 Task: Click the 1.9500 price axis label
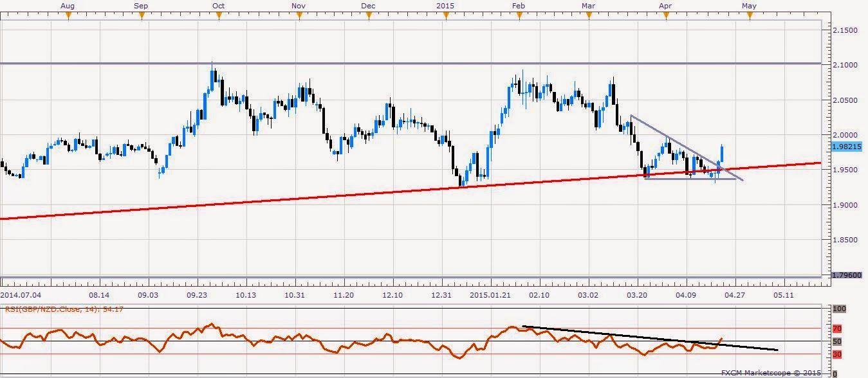pyautogui.click(x=844, y=170)
